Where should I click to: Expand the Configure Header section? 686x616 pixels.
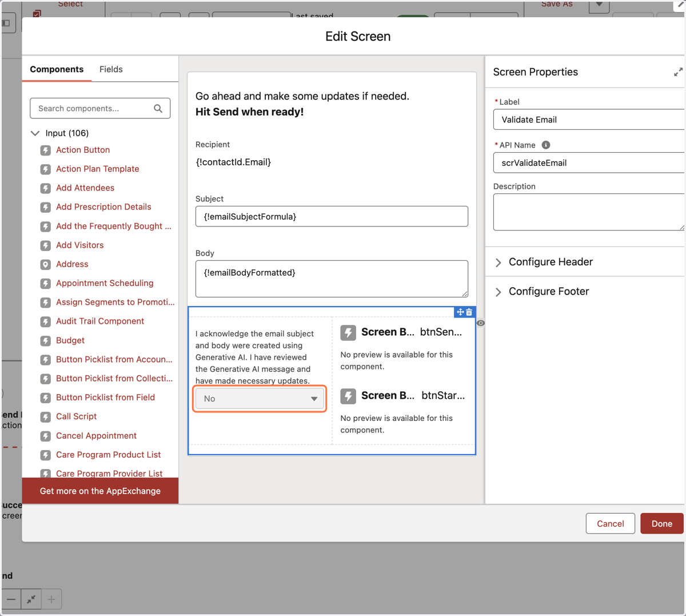pyautogui.click(x=498, y=263)
